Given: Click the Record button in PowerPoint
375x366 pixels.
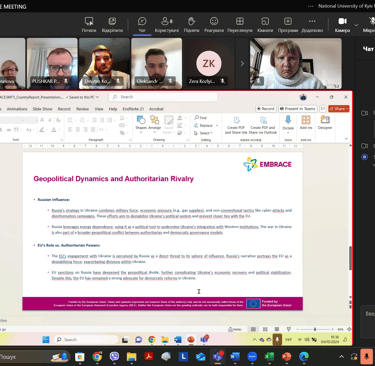Looking at the screenshot, I should click(x=265, y=109).
